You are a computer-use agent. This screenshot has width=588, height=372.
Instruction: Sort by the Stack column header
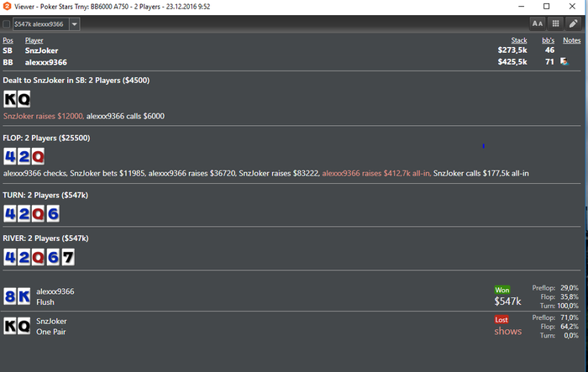point(519,40)
